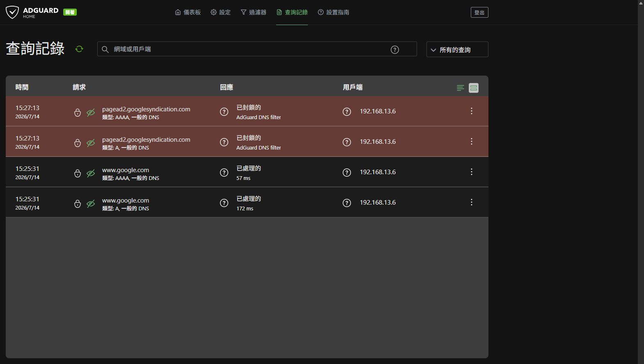Show client info for the 15:27:13 type A row
This screenshot has width=644, height=364.
click(347, 142)
